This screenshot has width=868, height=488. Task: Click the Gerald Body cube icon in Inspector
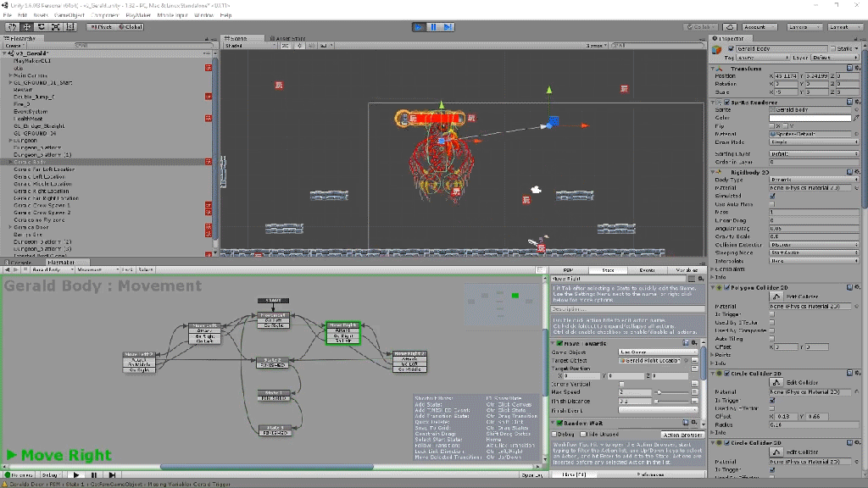click(717, 50)
